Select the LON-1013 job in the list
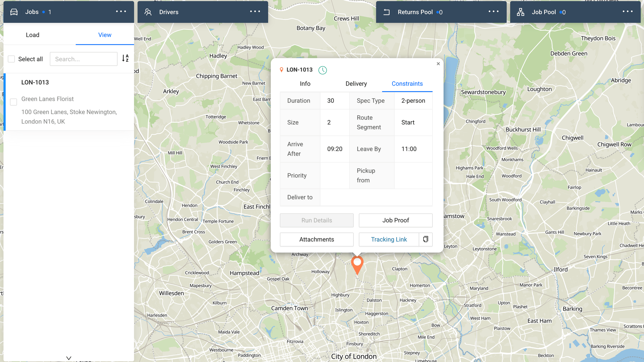The image size is (644, 362). (x=69, y=102)
